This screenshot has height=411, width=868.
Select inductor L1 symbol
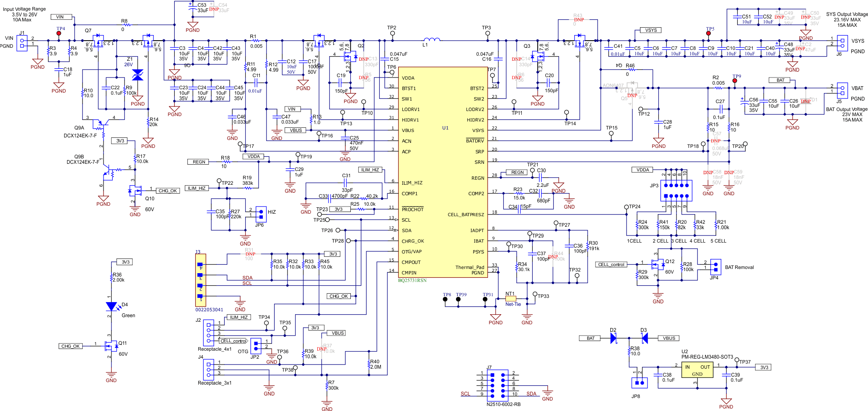click(430, 40)
